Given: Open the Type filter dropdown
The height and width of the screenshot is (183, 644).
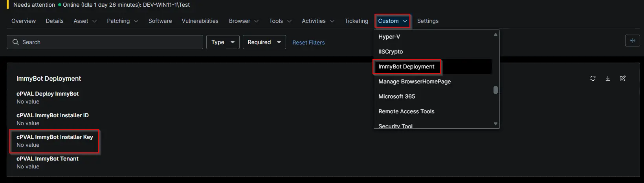Looking at the screenshot, I should (223, 42).
